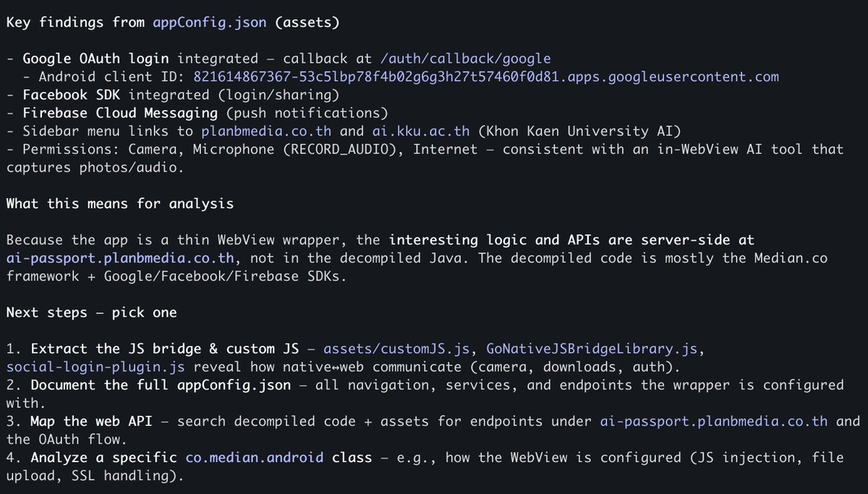This screenshot has width=868, height=494.
Task: Click 'Document the full appConfig.json' option
Action: click(161, 384)
